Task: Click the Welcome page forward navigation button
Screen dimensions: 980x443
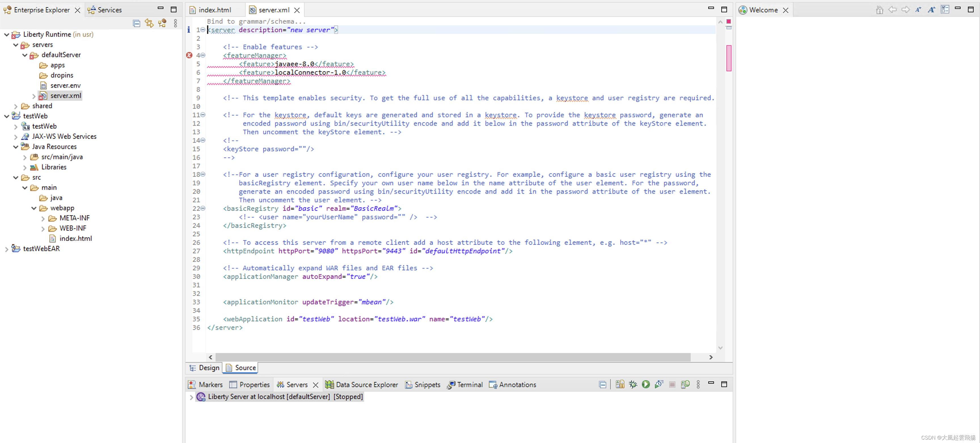Action: tap(905, 10)
